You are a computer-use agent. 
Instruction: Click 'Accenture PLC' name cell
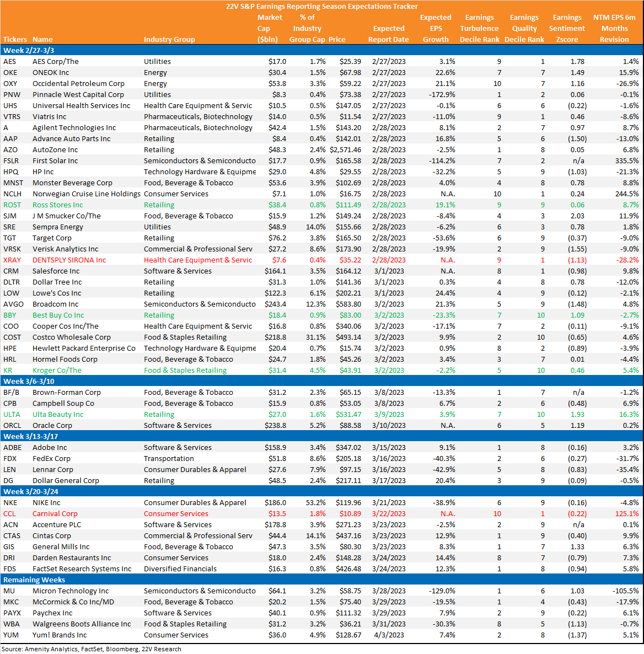coord(57,525)
